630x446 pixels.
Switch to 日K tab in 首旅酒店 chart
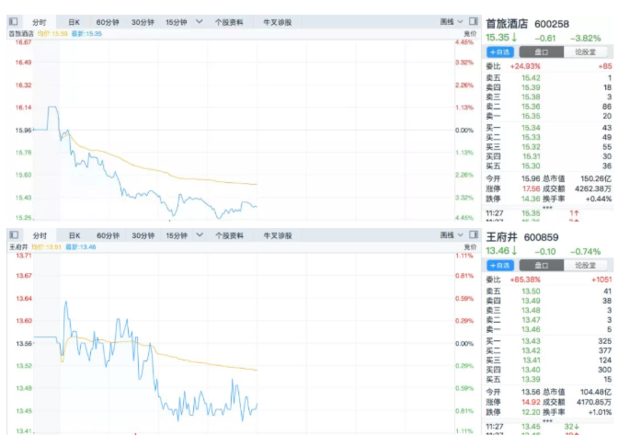[x=74, y=22]
